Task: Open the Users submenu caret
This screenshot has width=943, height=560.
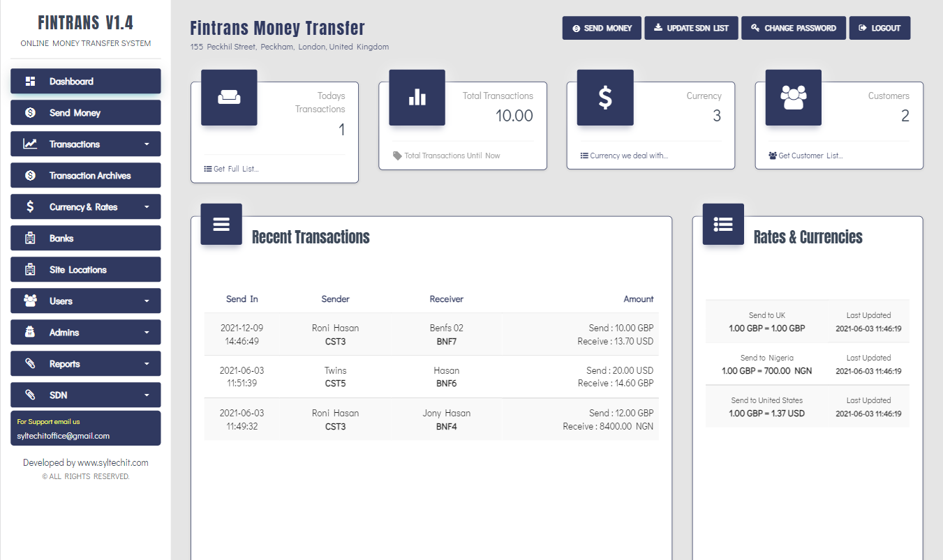Action: point(147,301)
